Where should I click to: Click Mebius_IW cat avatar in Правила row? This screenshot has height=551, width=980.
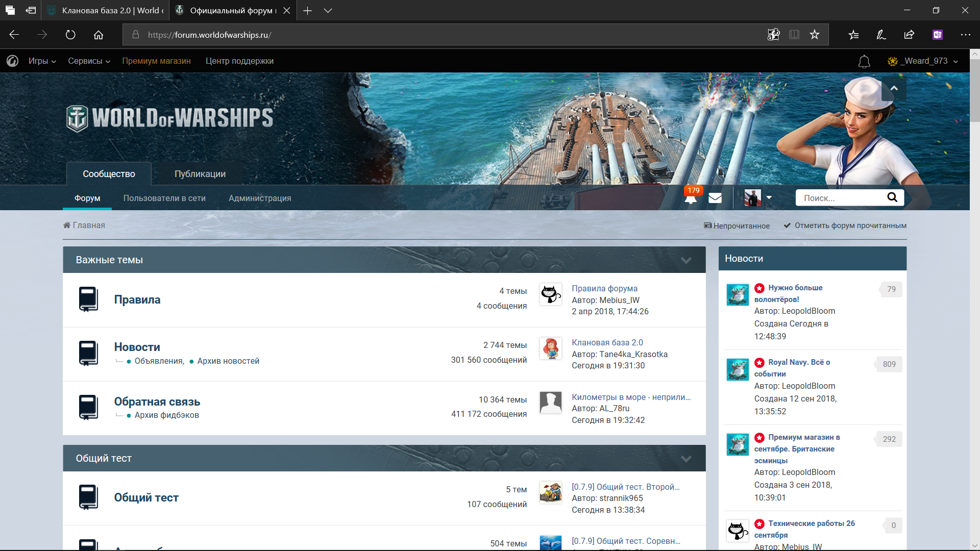[551, 294]
